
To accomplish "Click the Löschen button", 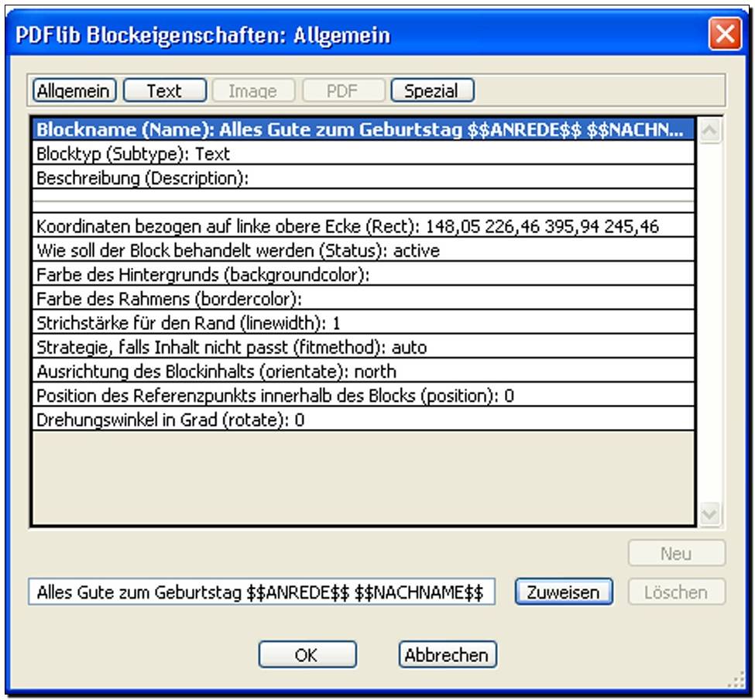I will (x=677, y=592).
